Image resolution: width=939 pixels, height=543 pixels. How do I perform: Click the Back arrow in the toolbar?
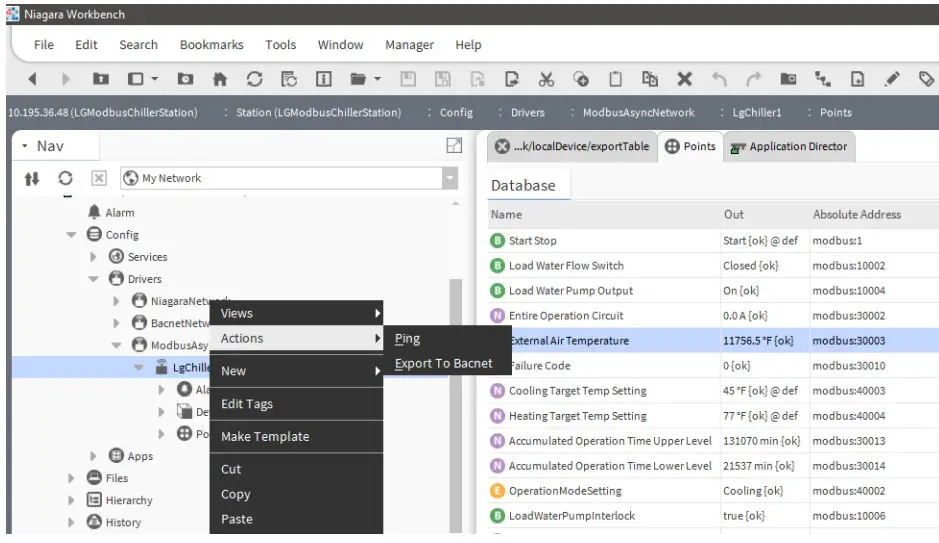pos(31,79)
